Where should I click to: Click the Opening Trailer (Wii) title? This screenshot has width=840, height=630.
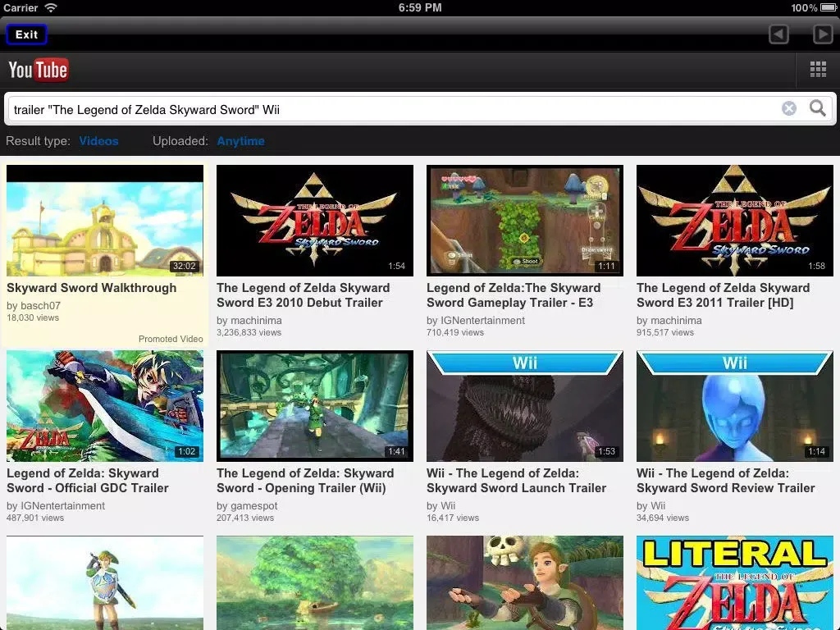click(x=305, y=481)
